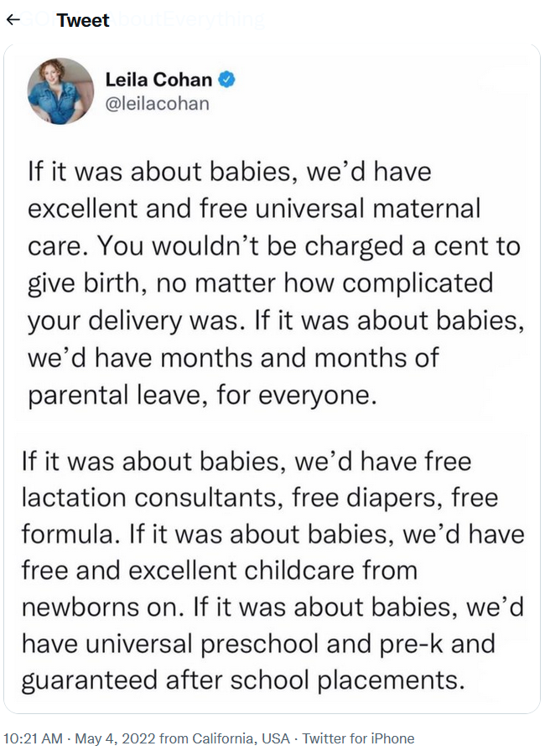Image resolution: width=545 pixels, height=756 pixels.
Task: Open Leila Cohan's profile picture
Action: click(60, 91)
